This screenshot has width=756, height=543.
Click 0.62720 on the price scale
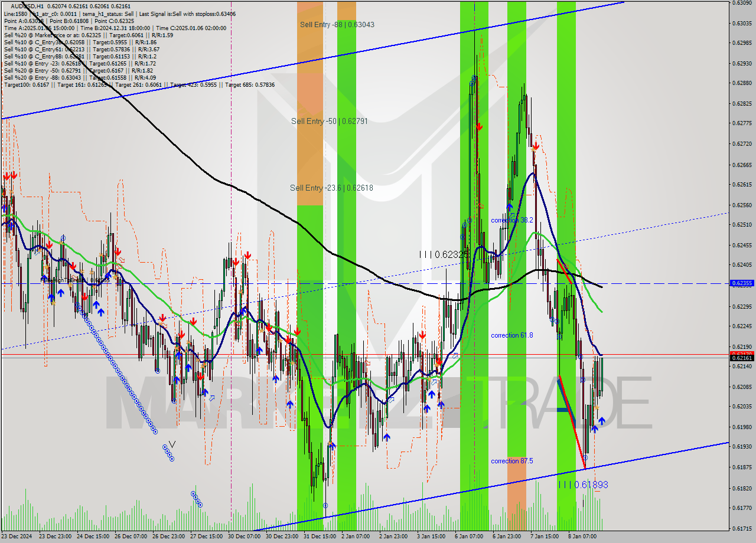pyautogui.click(x=742, y=143)
